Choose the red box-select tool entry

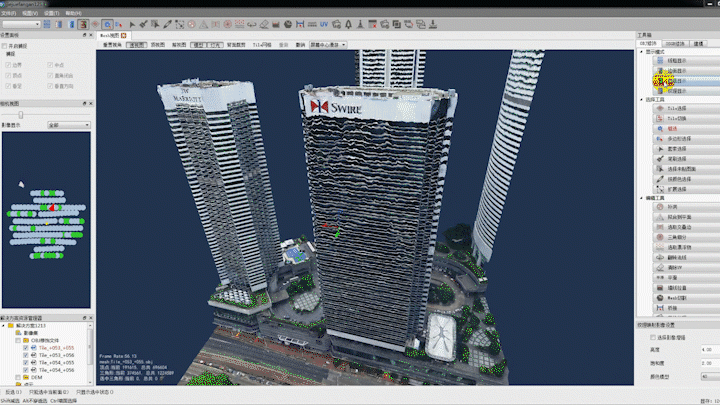pyautogui.click(x=686, y=129)
